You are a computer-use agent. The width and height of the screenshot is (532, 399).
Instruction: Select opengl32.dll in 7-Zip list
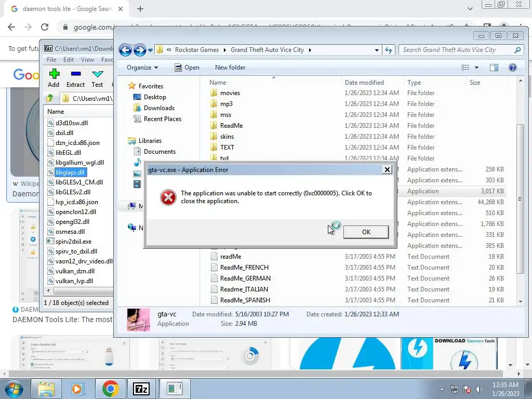point(72,221)
